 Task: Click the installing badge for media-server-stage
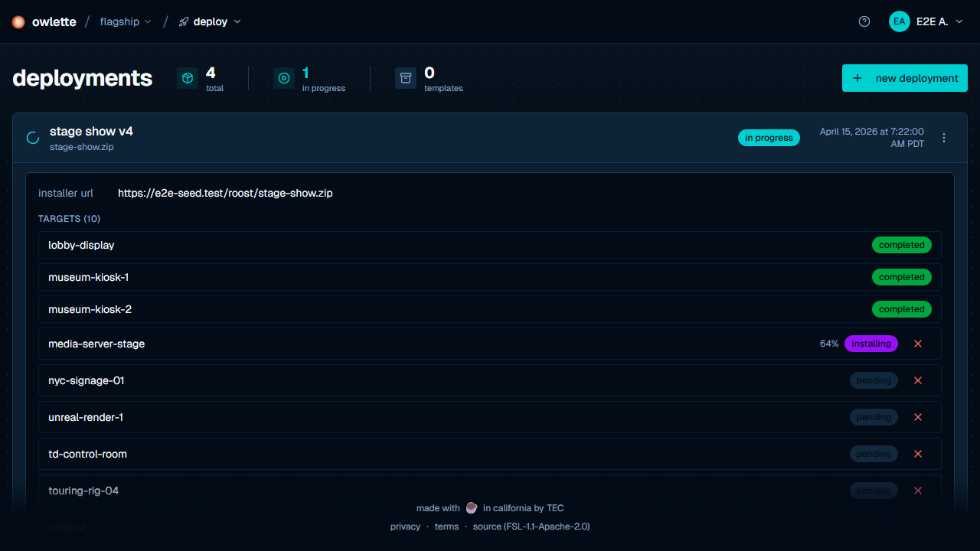(871, 344)
